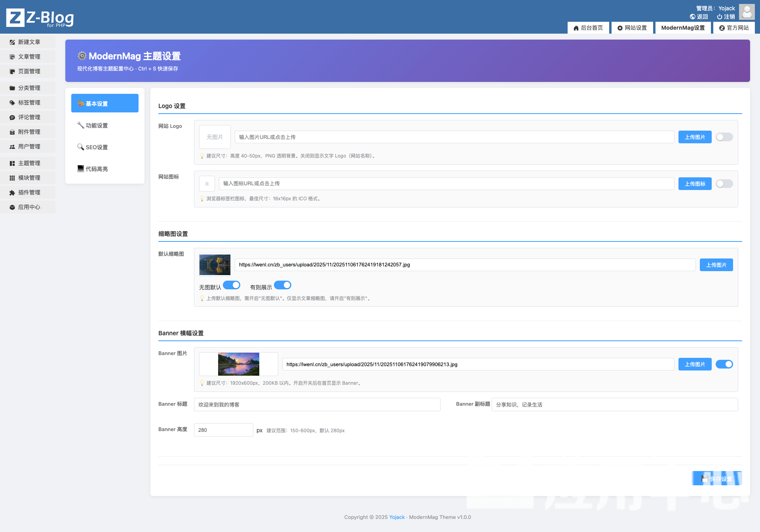Image resolution: width=760 pixels, height=532 pixels.
Task: Click the application center box icon
Action: pos(12,207)
